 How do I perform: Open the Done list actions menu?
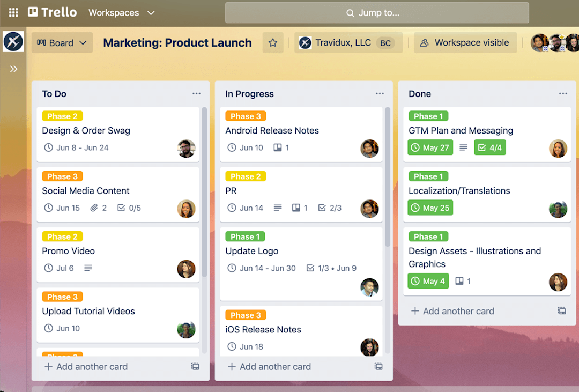(563, 93)
